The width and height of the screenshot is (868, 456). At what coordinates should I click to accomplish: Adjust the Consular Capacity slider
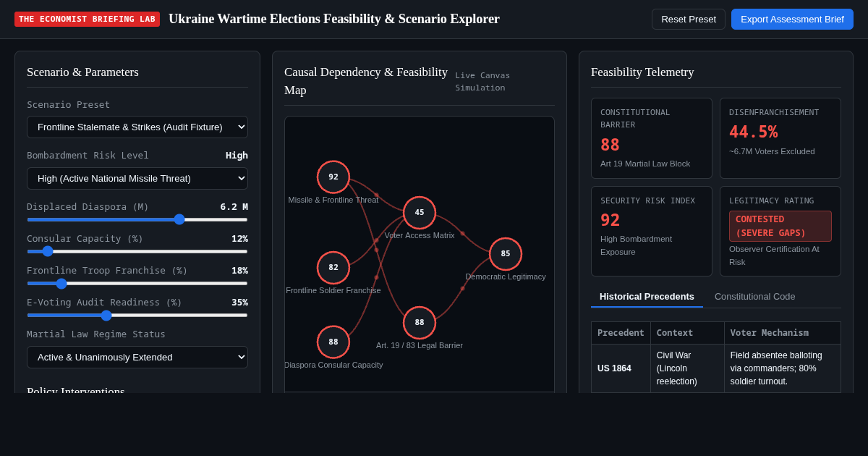137,251
